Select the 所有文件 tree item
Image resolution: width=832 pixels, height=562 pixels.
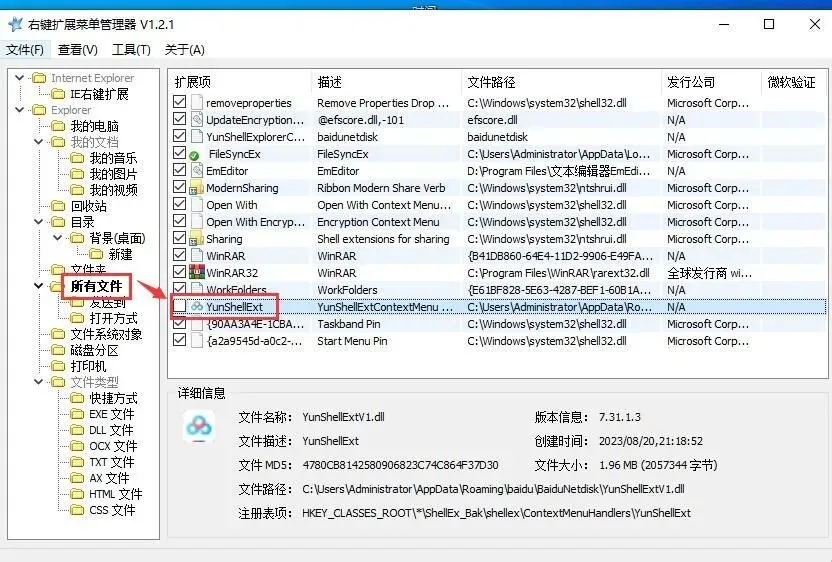pos(96,286)
